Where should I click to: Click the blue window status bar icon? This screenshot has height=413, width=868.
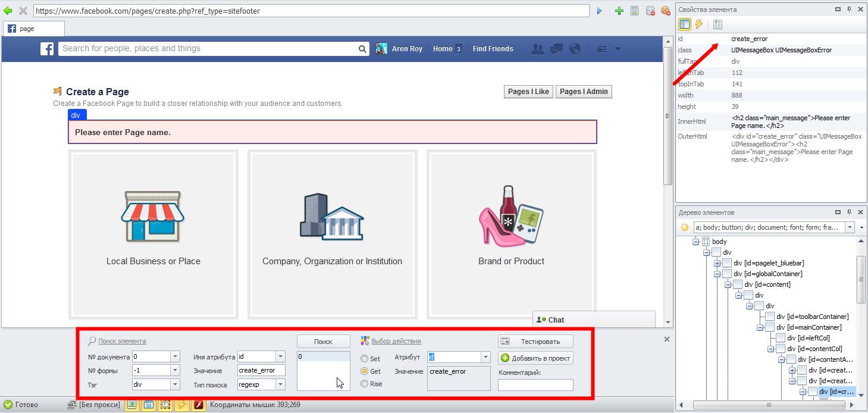(148, 405)
